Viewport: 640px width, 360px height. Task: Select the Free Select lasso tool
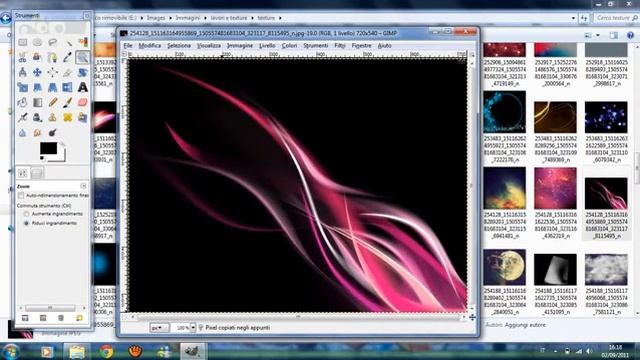[x=52, y=42]
